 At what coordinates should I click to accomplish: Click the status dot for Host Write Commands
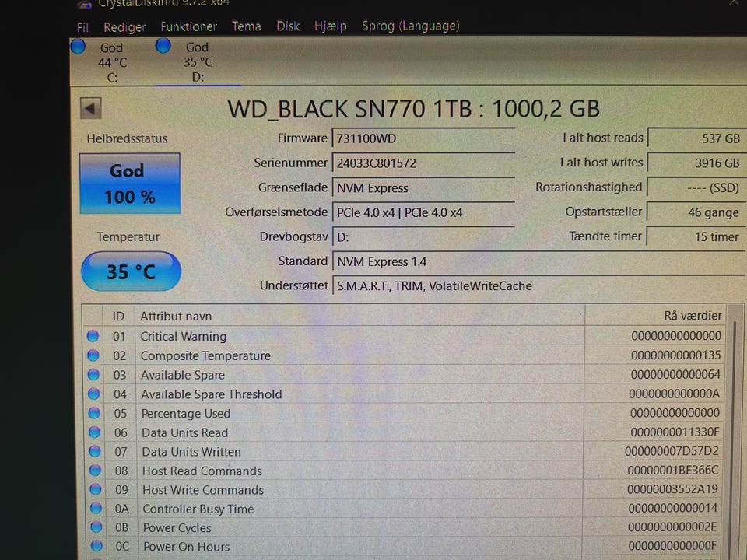tap(96, 489)
